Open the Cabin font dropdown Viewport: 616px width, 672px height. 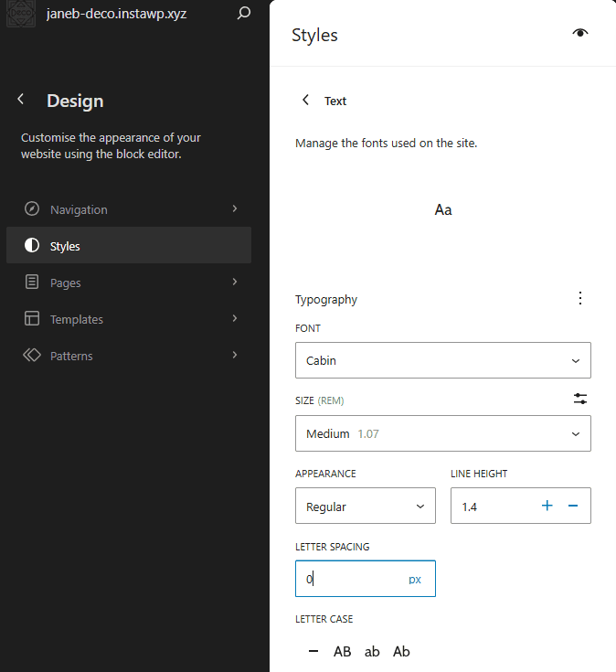point(443,360)
